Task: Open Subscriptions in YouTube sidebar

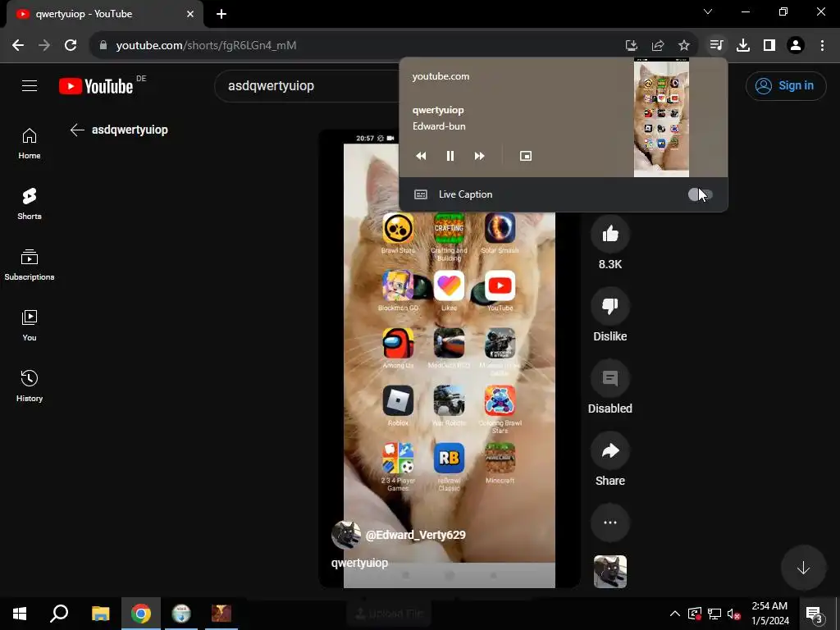Action: coord(30,265)
